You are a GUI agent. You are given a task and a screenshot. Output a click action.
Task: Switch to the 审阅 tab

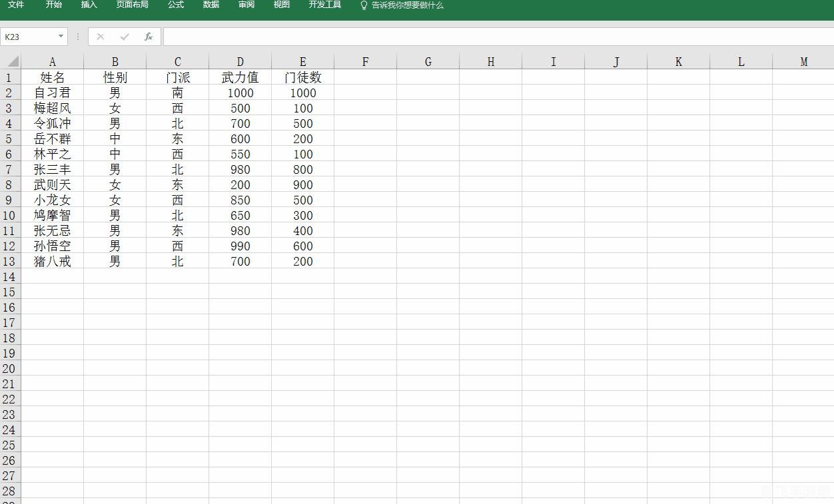click(x=246, y=5)
